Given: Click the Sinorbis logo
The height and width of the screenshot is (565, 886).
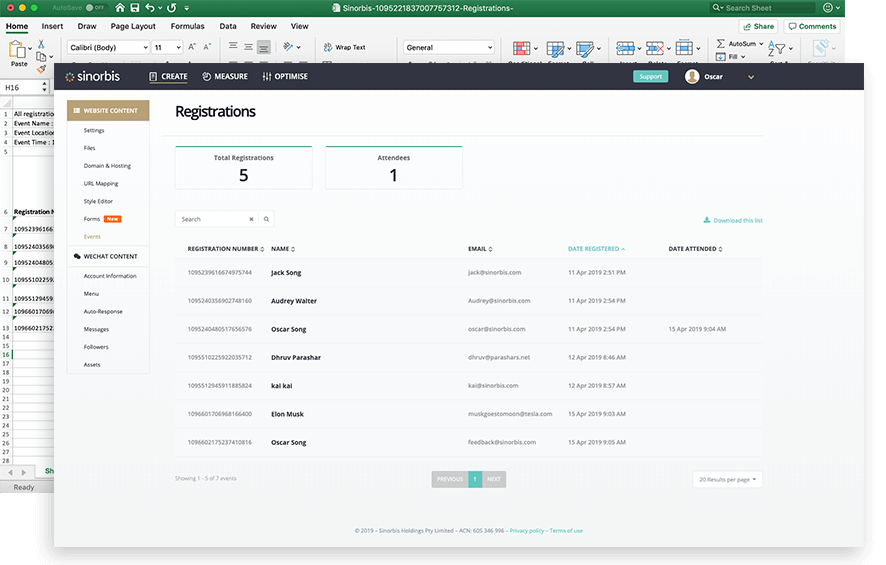Looking at the screenshot, I should [x=93, y=76].
